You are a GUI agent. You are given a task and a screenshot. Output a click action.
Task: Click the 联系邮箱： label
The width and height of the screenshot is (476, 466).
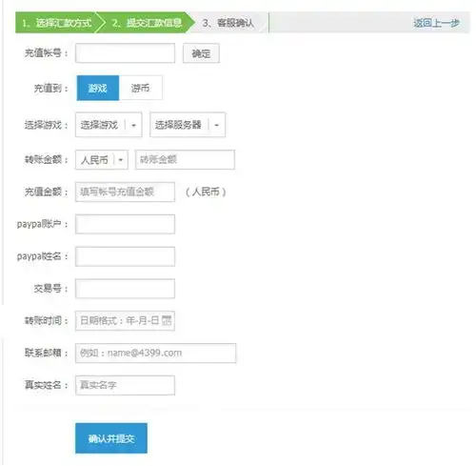[x=47, y=353]
